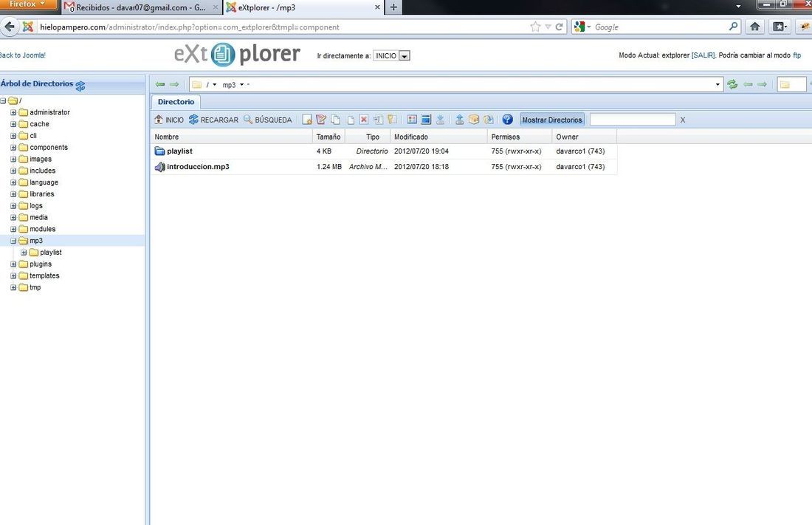Select the cli folder in tree

pyautogui.click(x=33, y=136)
